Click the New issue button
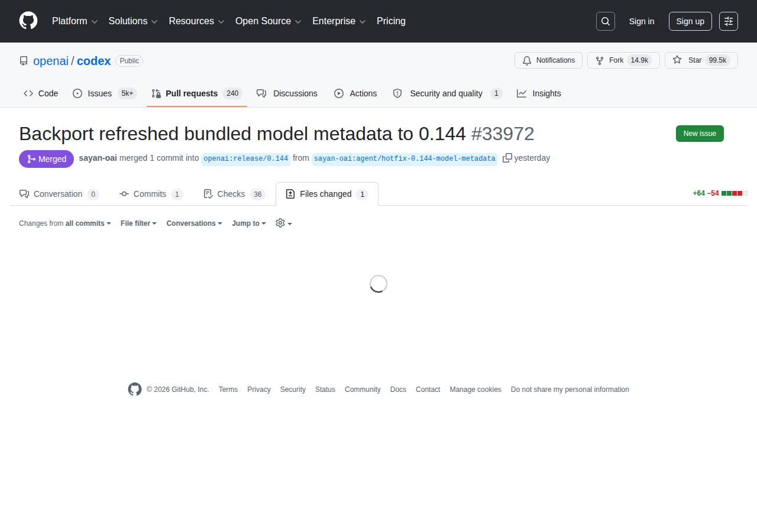Screen dimensions: 757x532 [x=700, y=134]
